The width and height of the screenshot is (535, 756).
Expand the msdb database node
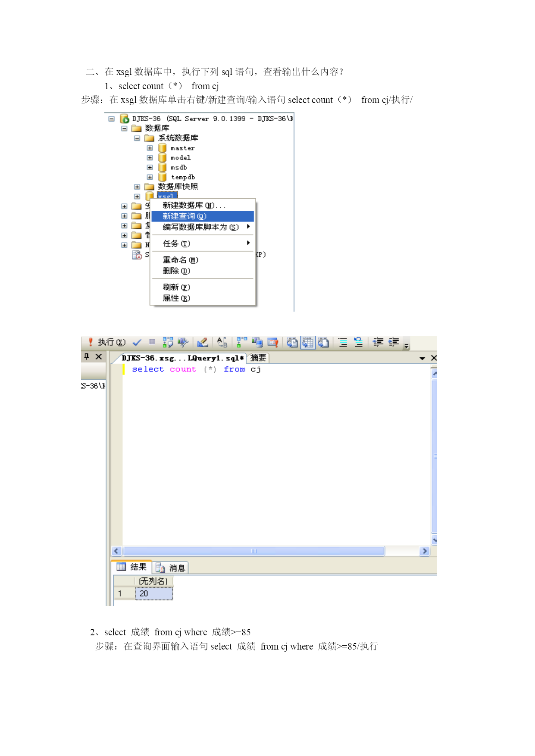[x=150, y=167]
